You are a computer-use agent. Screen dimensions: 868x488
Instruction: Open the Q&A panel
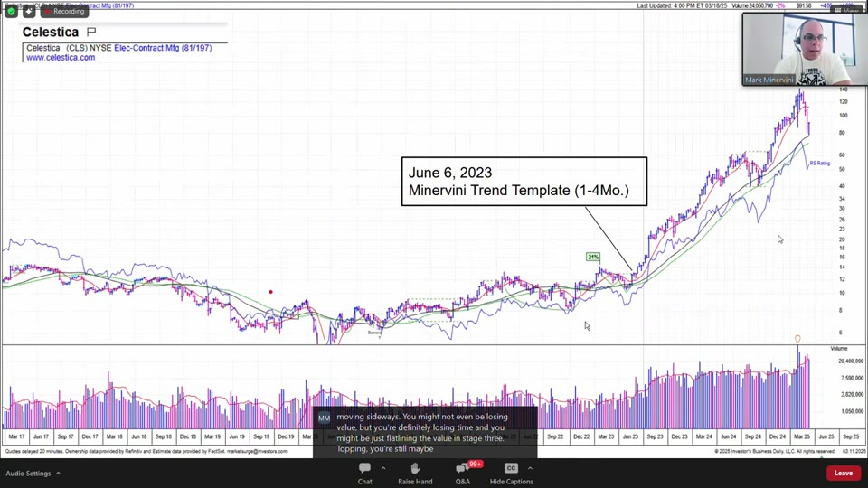coord(462,474)
